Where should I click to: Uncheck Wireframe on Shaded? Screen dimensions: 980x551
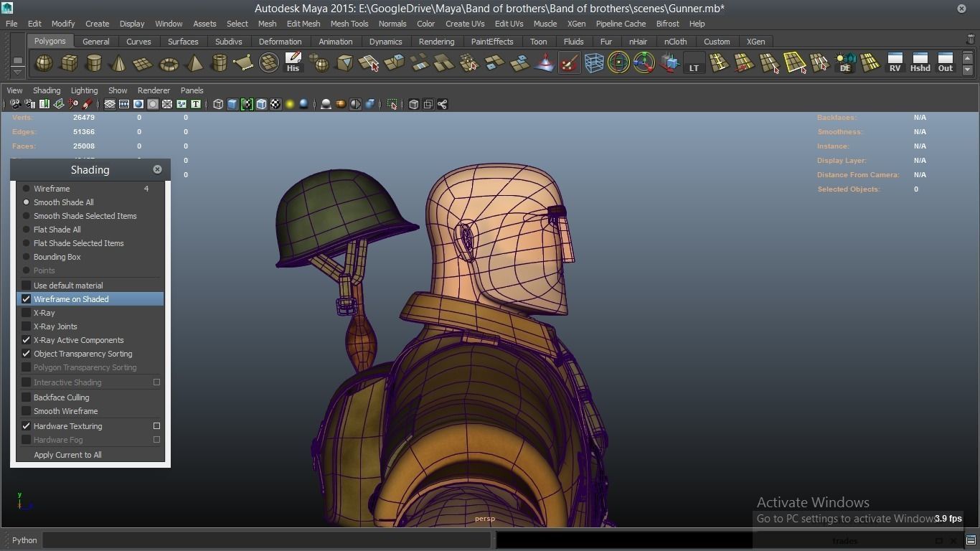27,299
